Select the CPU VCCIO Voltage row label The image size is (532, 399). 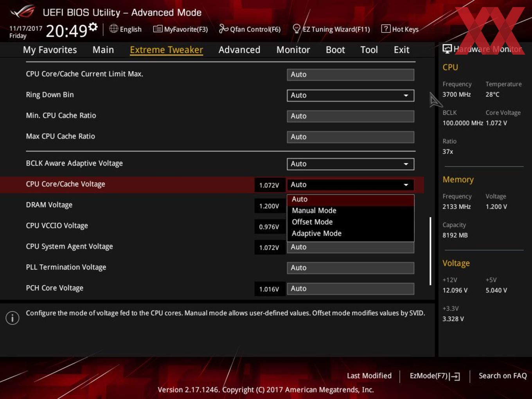[57, 226]
